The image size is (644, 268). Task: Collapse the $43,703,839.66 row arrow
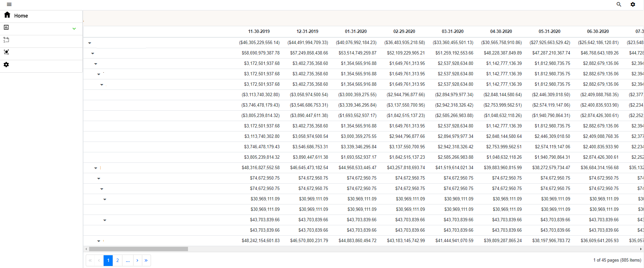(105, 220)
